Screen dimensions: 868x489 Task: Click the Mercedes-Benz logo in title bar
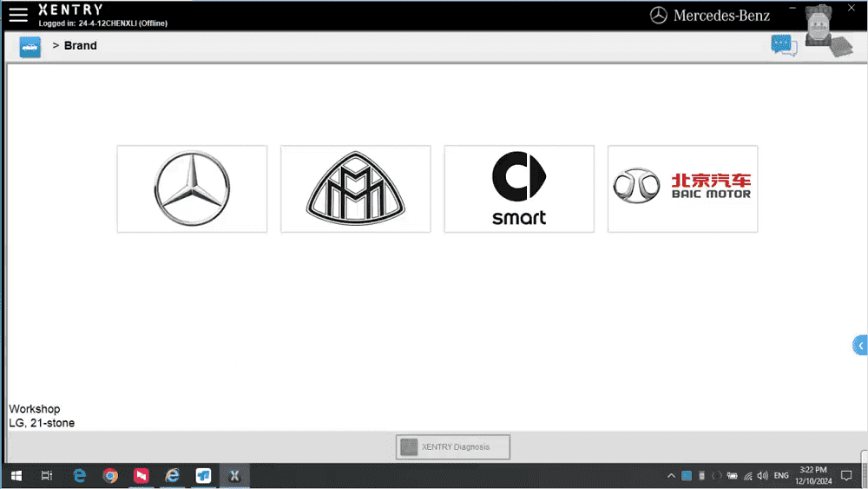pyautogui.click(x=710, y=16)
